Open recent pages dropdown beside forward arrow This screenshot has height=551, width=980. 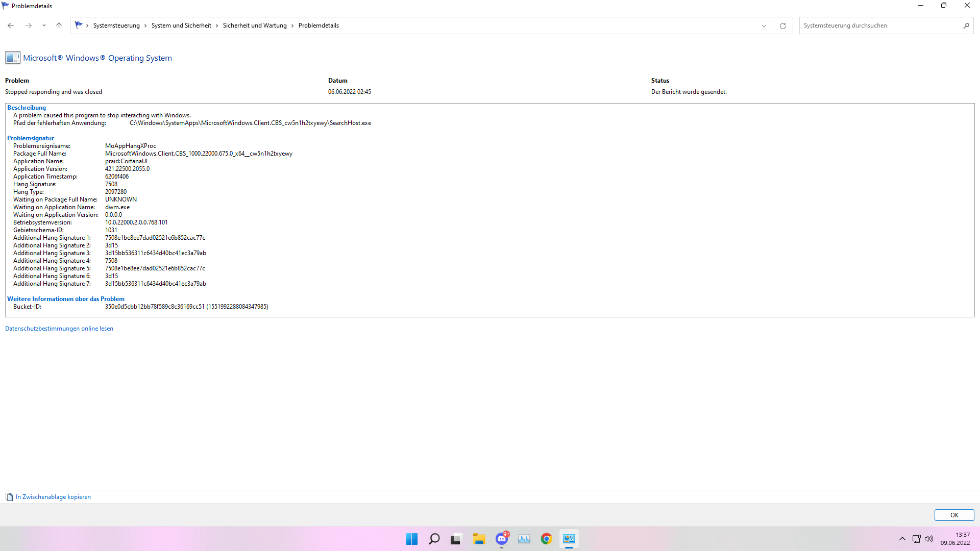[x=44, y=25]
